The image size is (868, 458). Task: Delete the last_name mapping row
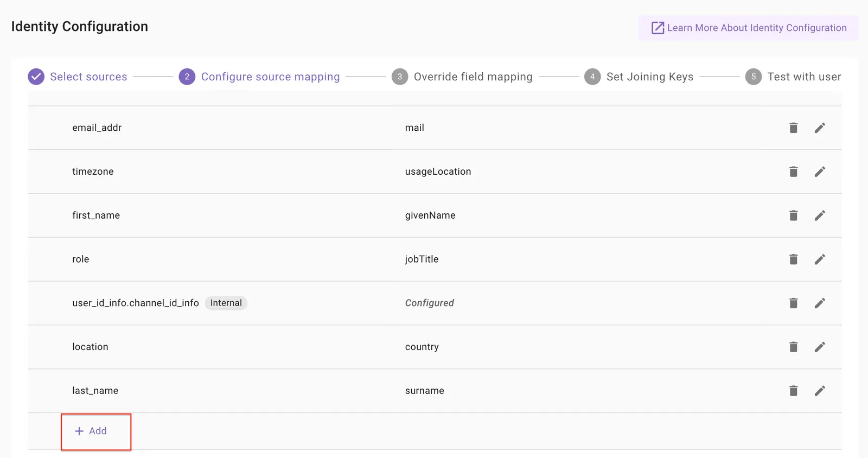(793, 391)
